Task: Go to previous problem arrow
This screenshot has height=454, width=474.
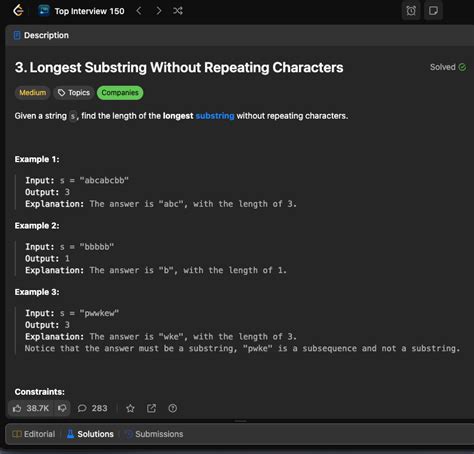Action: click(x=139, y=11)
